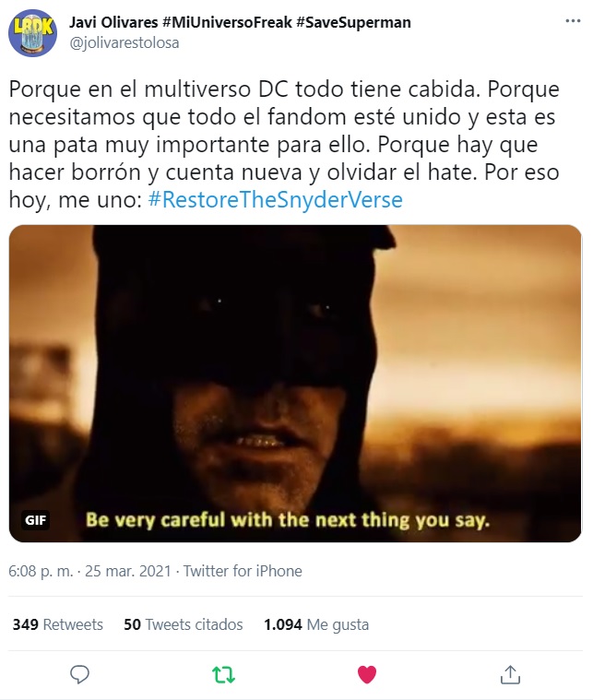Play the Batman GIF image
This screenshot has height=700, width=593.
(x=295, y=384)
